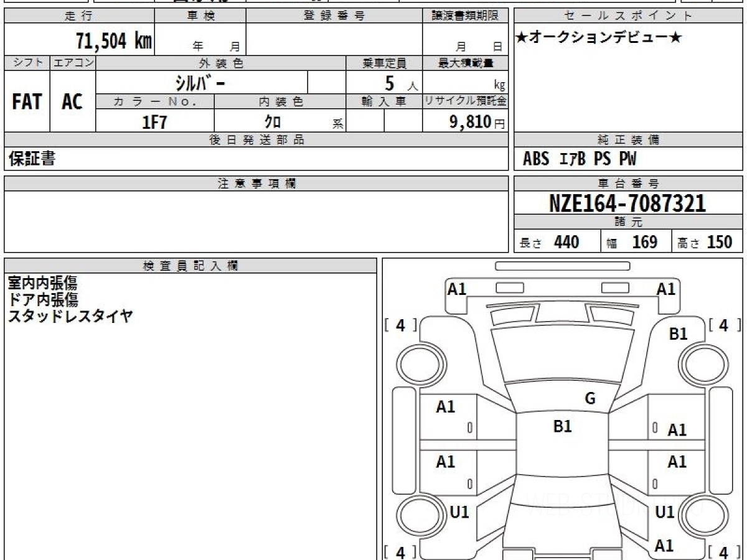Click the 検査員記入欄 header
This screenshot has width=747, height=560.
pyautogui.click(x=190, y=266)
